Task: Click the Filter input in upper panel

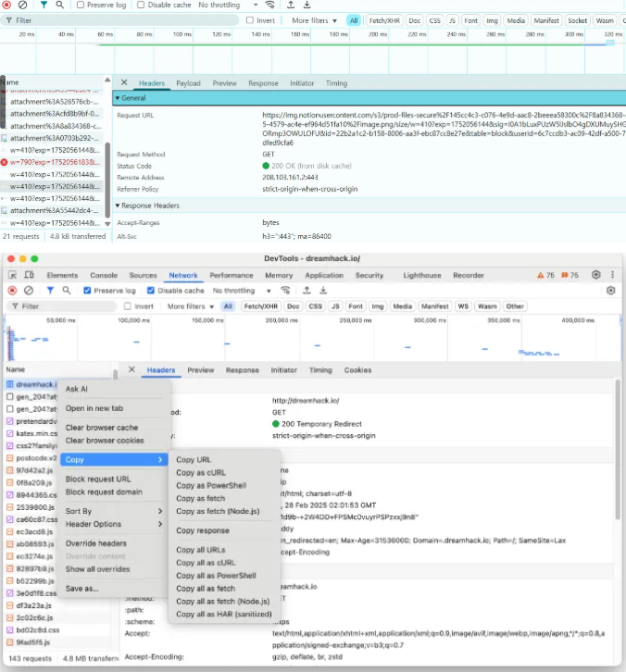Action: click(119, 20)
